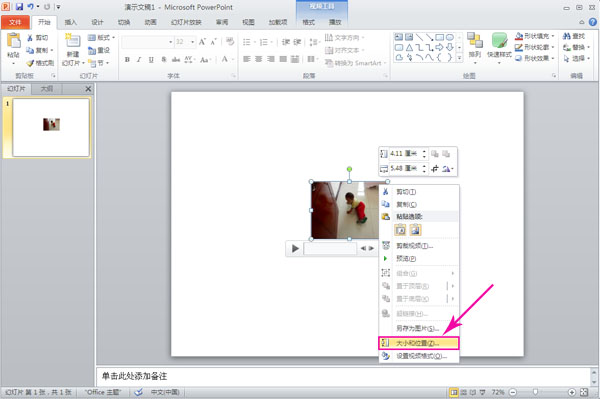This screenshot has height=399, width=600.
Task: Click the Paste clipboard icon in the ribbon
Action: (x=13, y=41)
